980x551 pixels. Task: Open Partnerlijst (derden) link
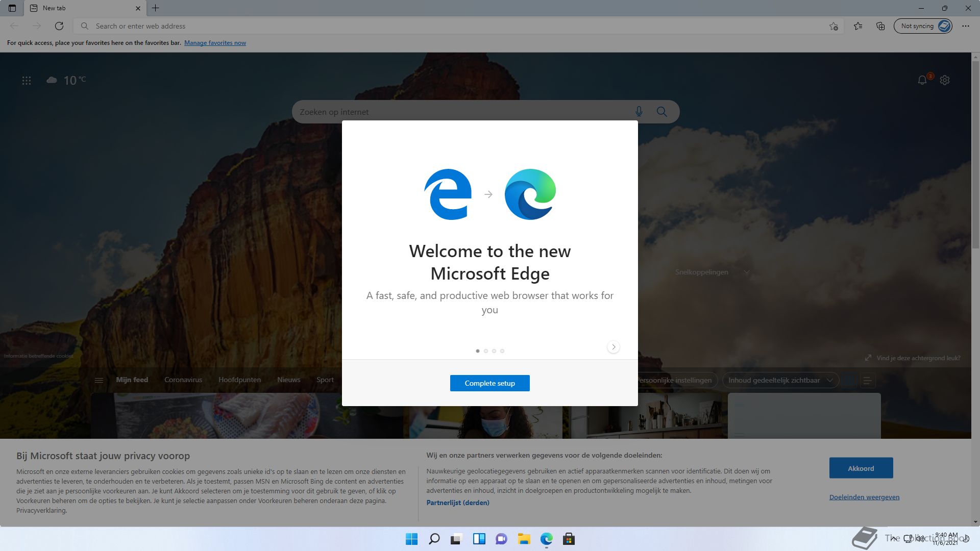[458, 503]
